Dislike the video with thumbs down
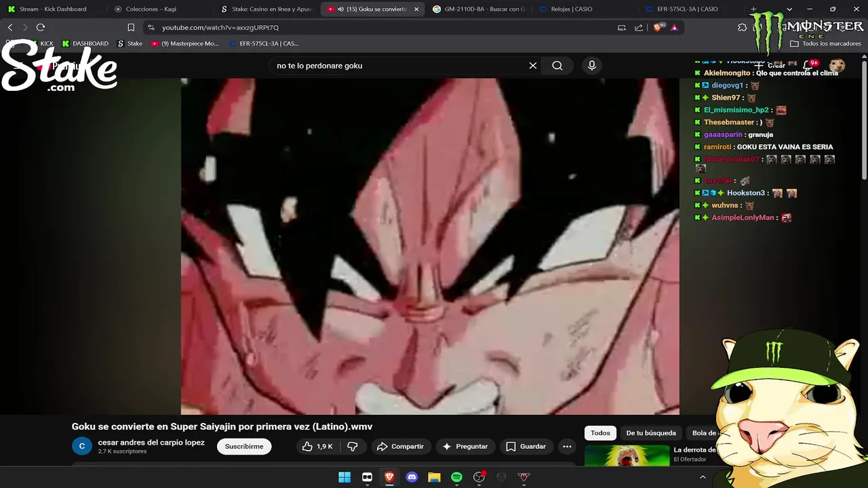Screen dimensions: 868x488 353,447
